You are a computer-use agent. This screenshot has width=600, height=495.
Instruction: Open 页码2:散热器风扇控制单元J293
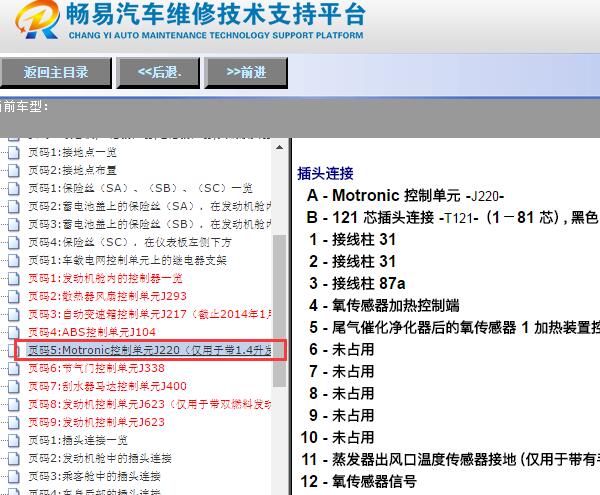click(108, 296)
